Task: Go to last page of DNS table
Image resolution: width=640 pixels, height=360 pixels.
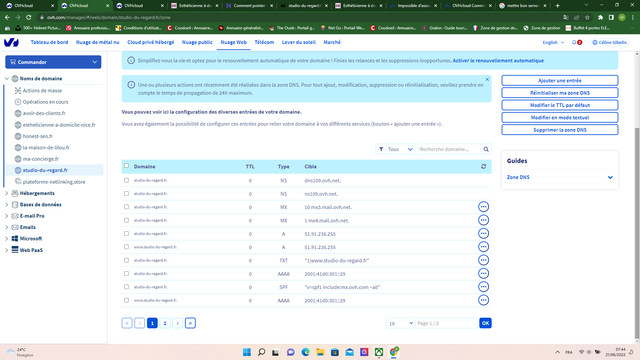Action: click(x=190, y=323)
